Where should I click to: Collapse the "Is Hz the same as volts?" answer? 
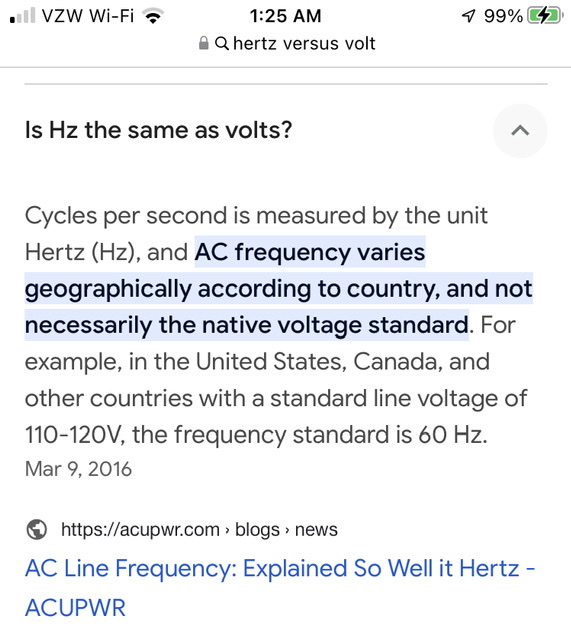tap(520, 131)
